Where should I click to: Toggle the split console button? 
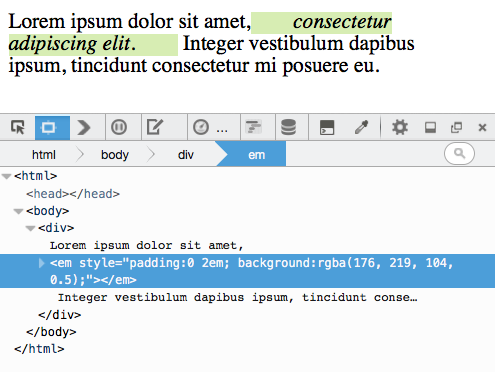327,128
